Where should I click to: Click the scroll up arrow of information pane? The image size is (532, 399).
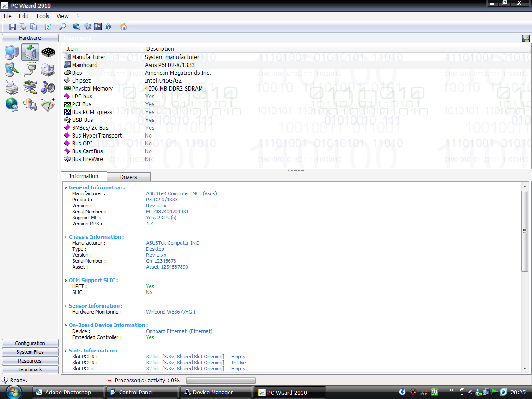click(525, 186)
